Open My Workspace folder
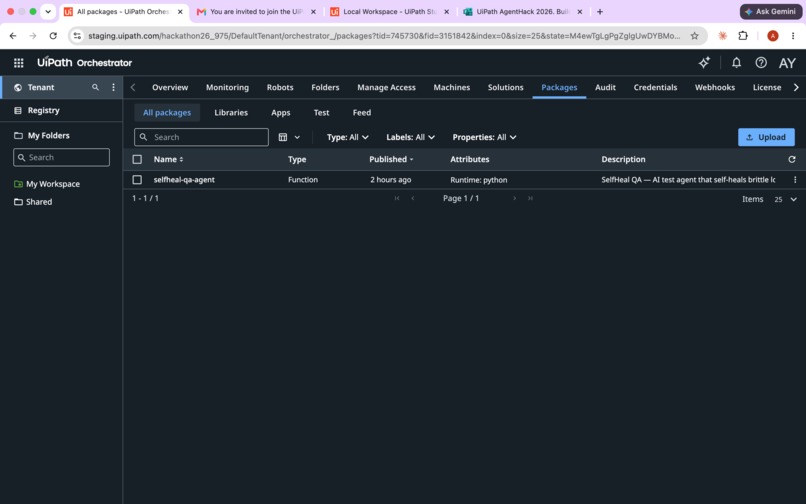This screenshot has height=504, width=806. 53,184
